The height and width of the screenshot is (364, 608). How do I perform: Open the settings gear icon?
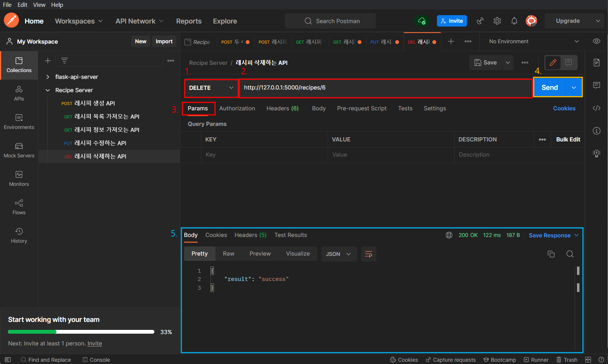tap(497, 21)
